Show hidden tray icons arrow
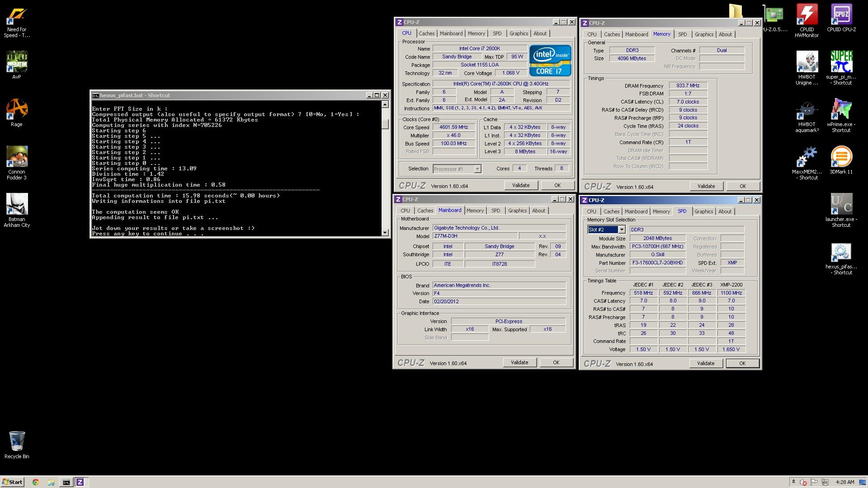The image size is (868, 488). click(x=793, y=482)
